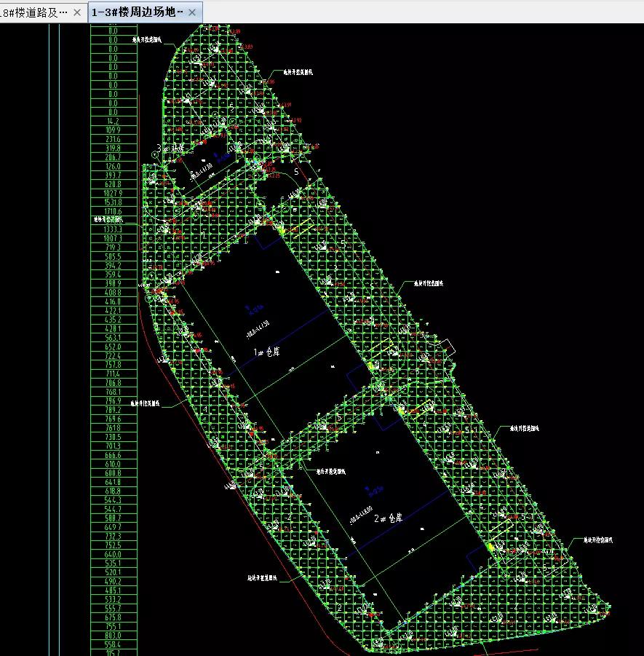The width and height of the screenshot is (644, 656).
Task: Pick the table cell reading 666.6
Action: 113,455
